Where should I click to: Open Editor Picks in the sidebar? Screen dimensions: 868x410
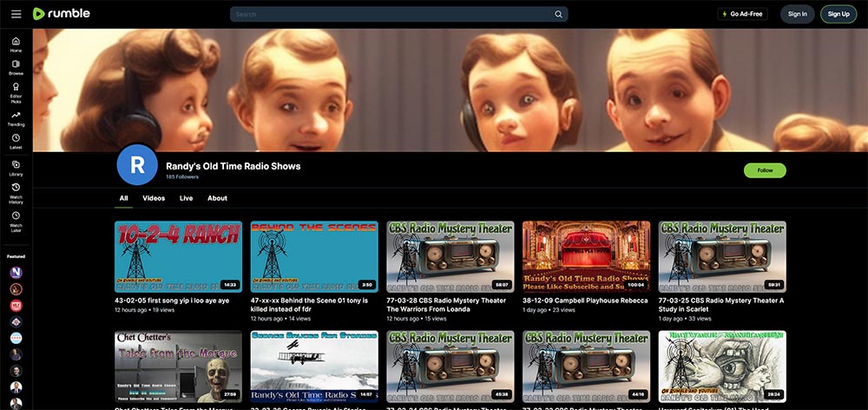16,93
